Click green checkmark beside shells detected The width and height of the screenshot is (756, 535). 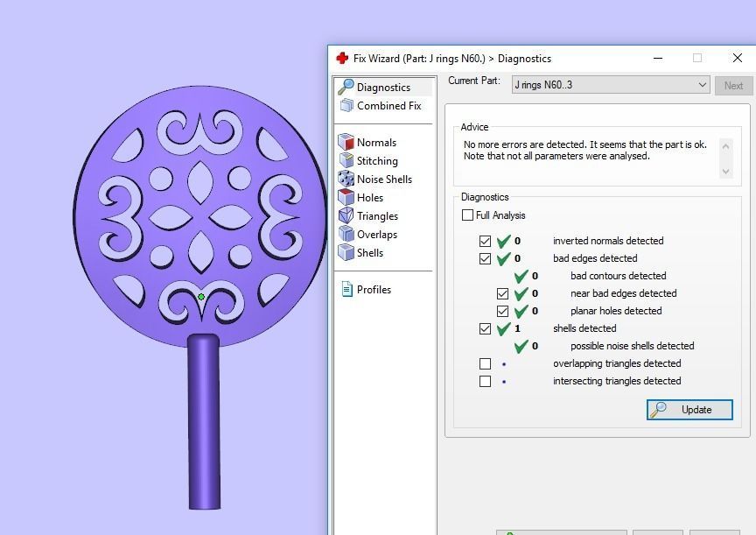click(x=503, y=328)
